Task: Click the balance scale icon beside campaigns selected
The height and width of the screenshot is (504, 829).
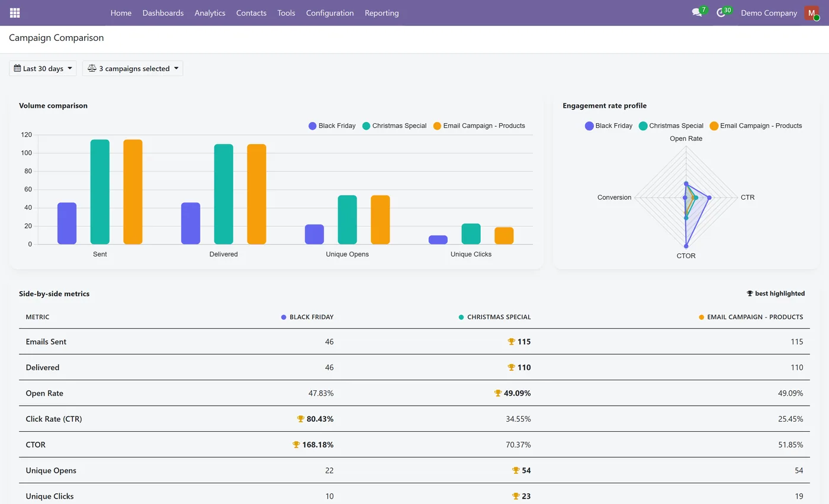Action: 92,69
